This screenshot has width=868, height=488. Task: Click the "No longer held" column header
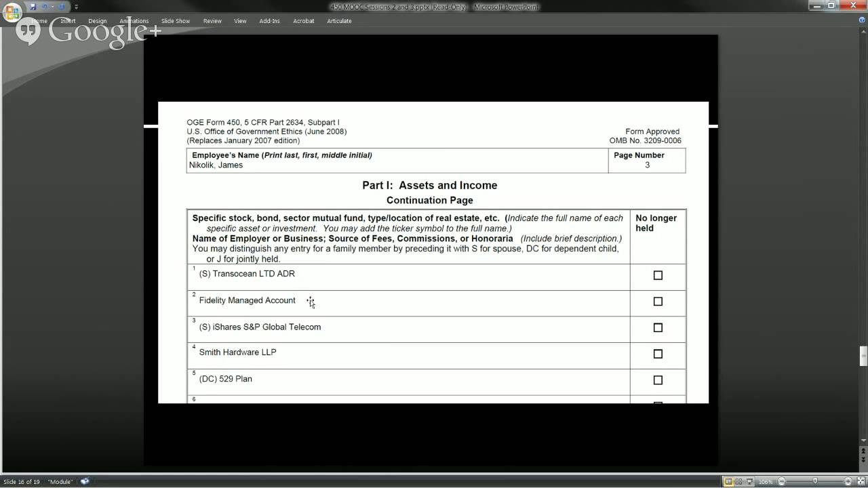coord(656,223)
